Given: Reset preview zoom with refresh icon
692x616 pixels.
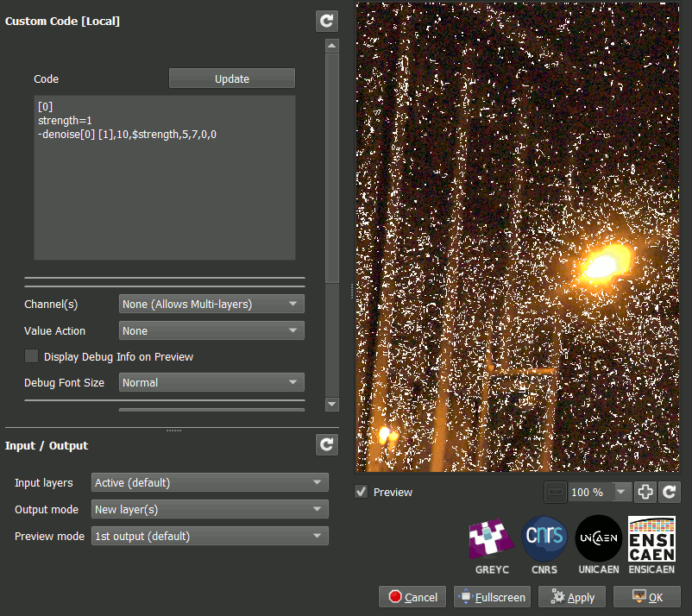Looking at the screenshot, I should [x=670, y=492].
